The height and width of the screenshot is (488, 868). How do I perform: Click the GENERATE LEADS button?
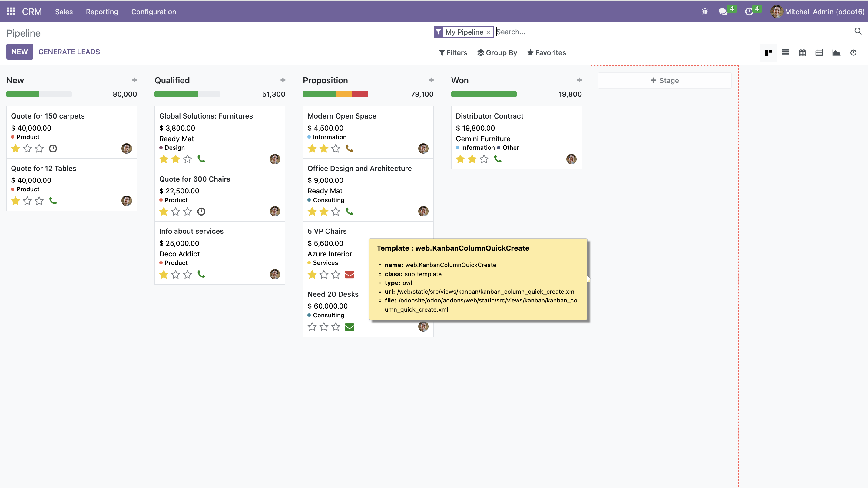coord(69,52)
